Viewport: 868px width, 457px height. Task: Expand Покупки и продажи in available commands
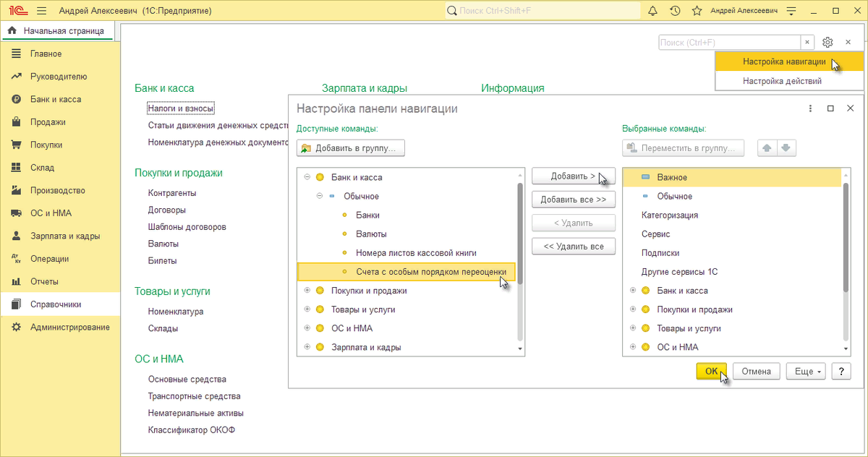pos(307,291)
